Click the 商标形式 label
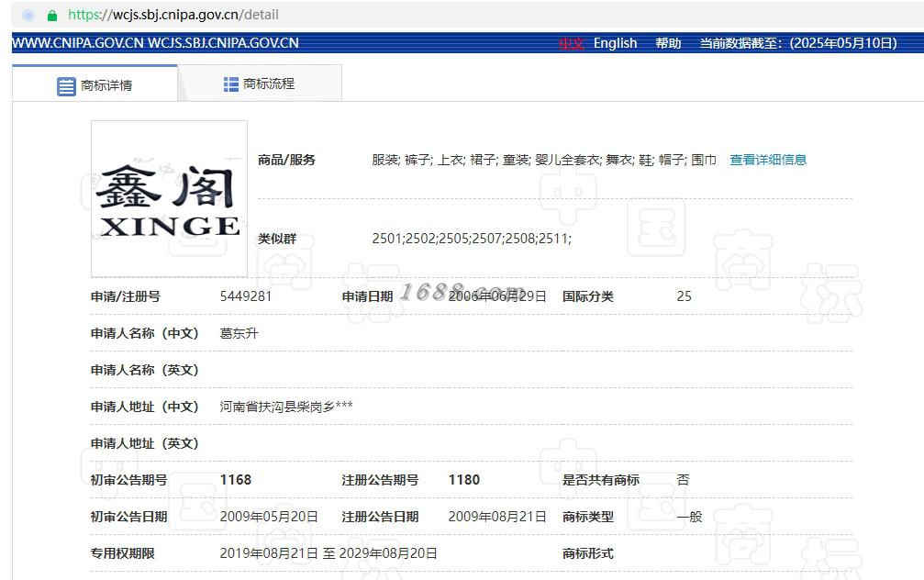This screenshot has height=580, width=924. coord(588,553)
